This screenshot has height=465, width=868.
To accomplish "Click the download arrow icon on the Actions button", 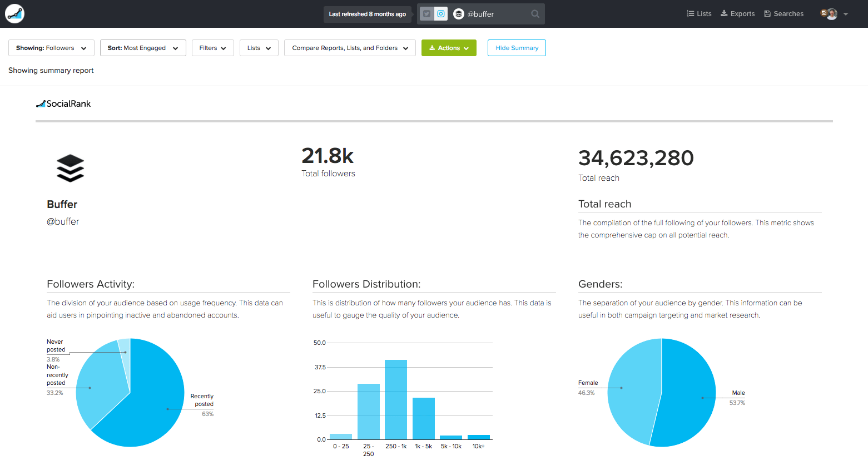I will (432, 48).
